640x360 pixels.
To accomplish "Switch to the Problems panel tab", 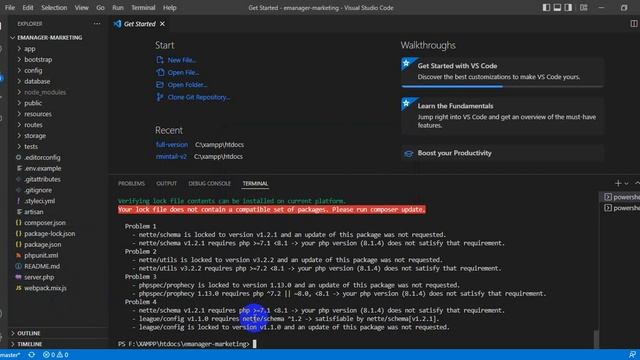I will (x=131, y=184).
